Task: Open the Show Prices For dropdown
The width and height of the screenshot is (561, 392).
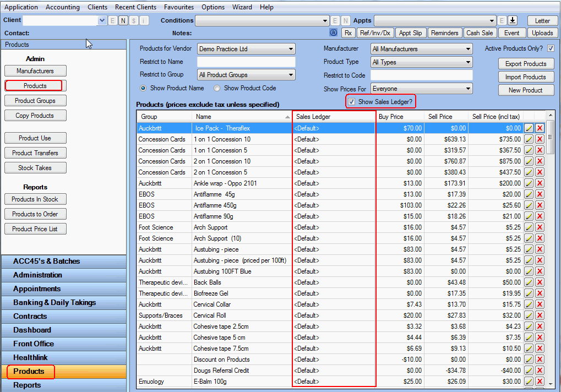Action: [422, 89]
